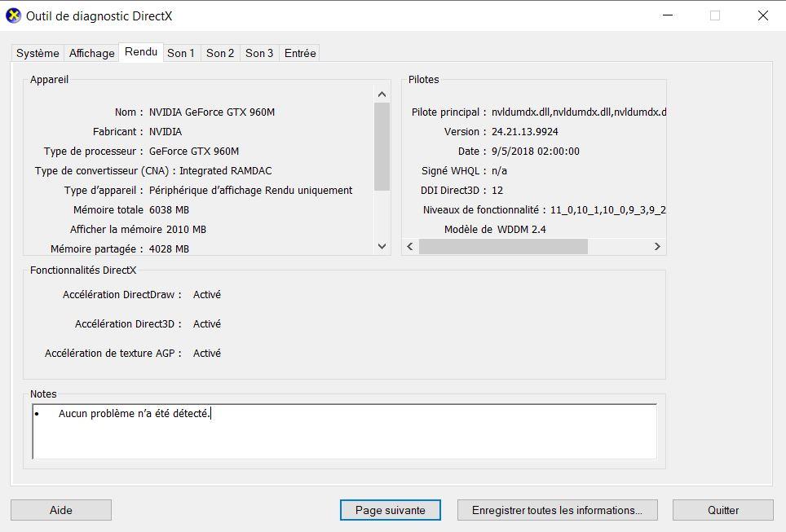Click the Mémoire partagée 4028 MB value

click(x=169, y=249)
